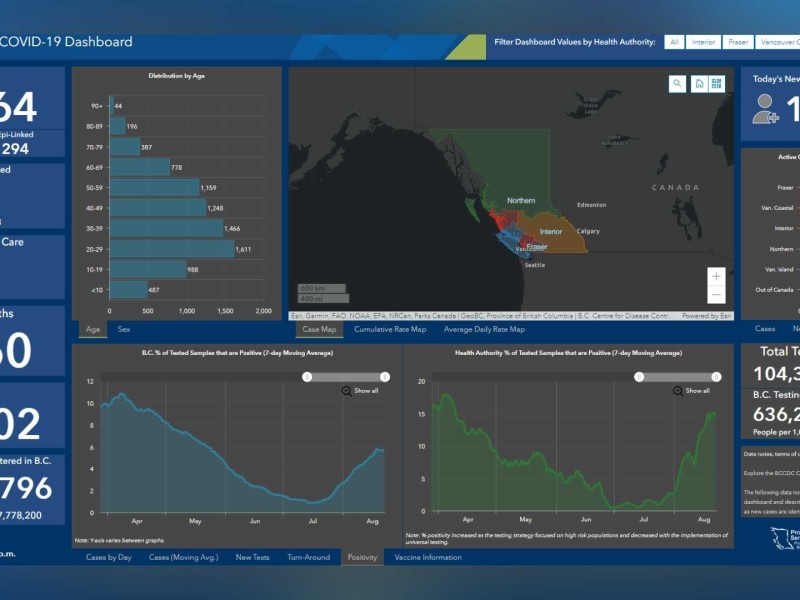Screen dimensions: 800x600
Task: Select the 20-29 age bar
Action: (171, 248)
